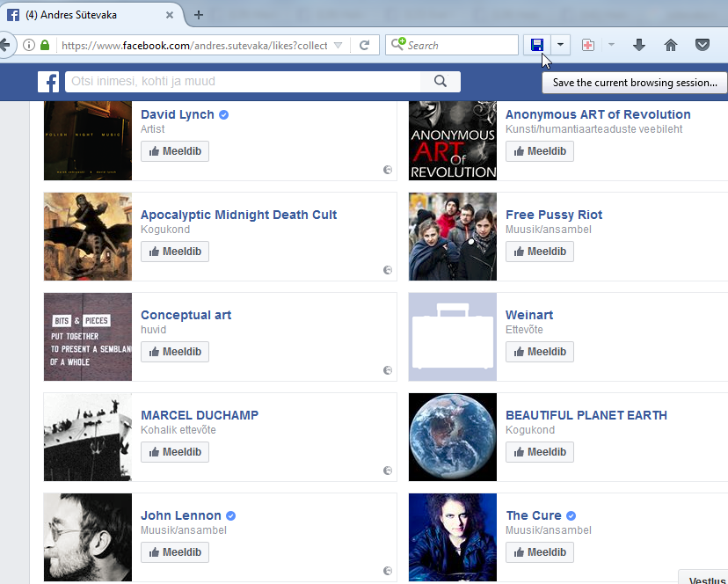Click verified badge next to John Lennon
This screenshot has width=728, height=584.
(x=230, y=515)
